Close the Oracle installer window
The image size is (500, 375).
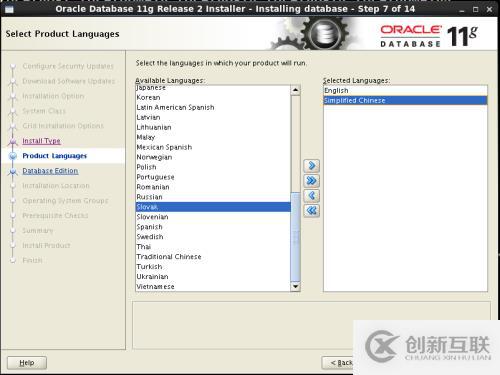(x=489, y=9)
